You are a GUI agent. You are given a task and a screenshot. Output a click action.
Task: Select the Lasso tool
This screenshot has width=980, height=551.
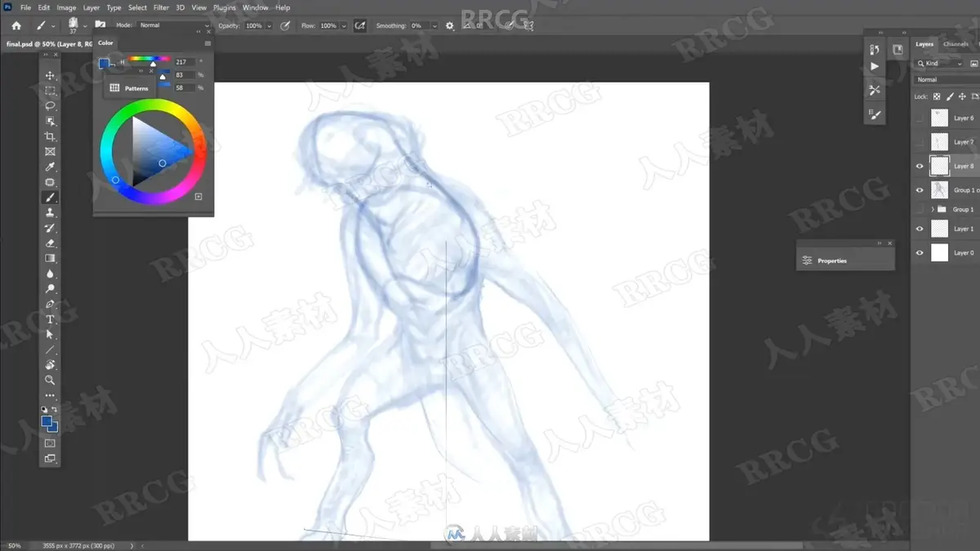click(50, 106)
